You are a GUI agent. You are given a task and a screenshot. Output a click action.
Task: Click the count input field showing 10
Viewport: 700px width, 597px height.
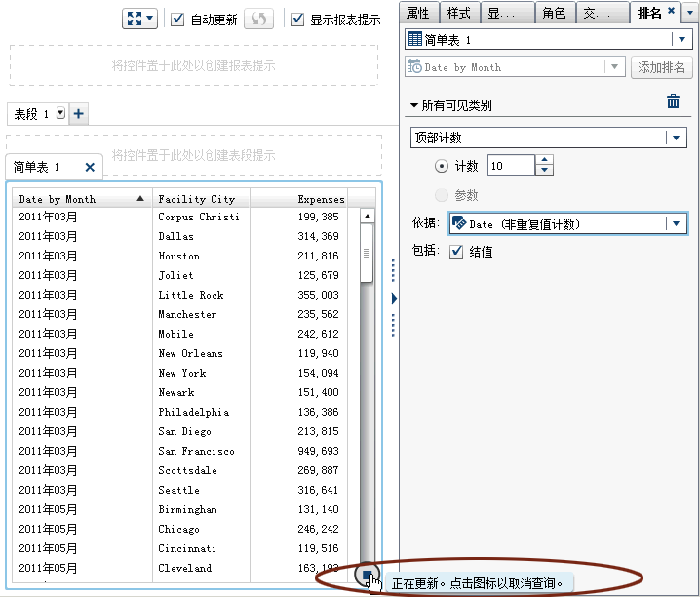click(x=511, y=166)
